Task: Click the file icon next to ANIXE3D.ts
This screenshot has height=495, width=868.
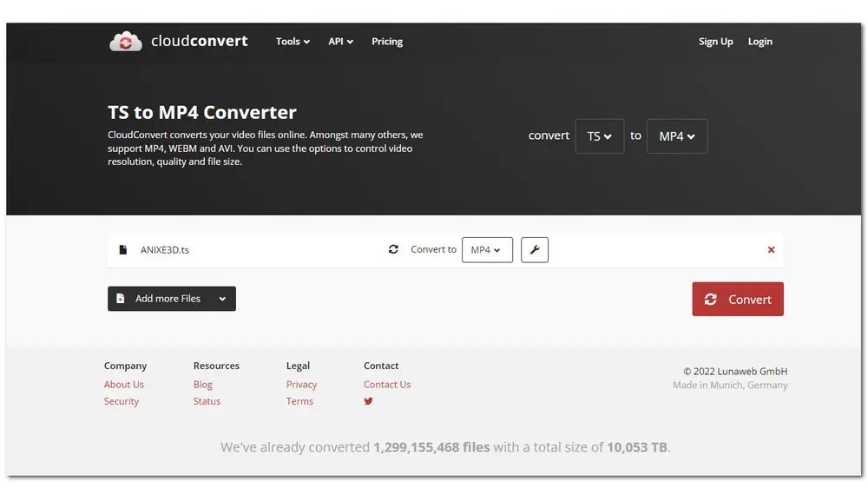Action: click(123, 250)
